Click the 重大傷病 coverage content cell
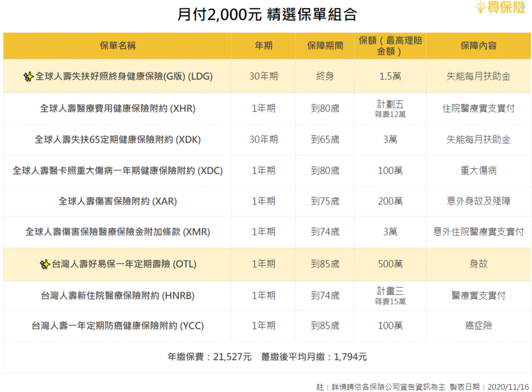Image resolution: width=532 pixels, height=392 pixels. (479, 171)
